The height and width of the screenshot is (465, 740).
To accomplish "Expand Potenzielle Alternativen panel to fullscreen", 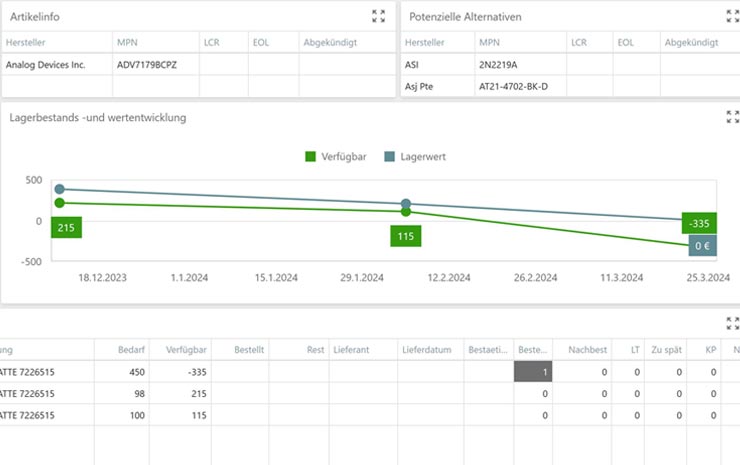I will coord(732,16).
